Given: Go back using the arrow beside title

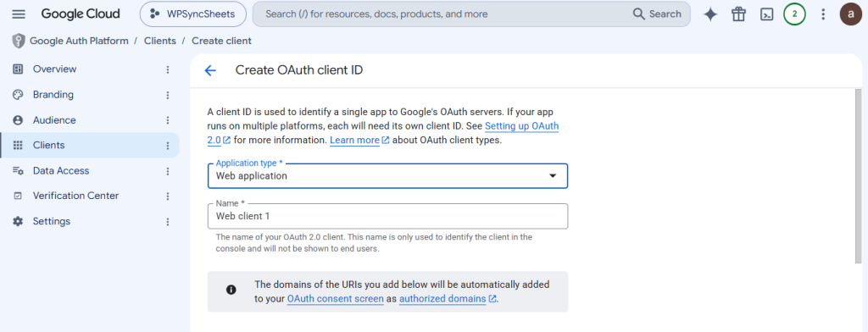Looking at the screenshot, I should tap(210, 70).
